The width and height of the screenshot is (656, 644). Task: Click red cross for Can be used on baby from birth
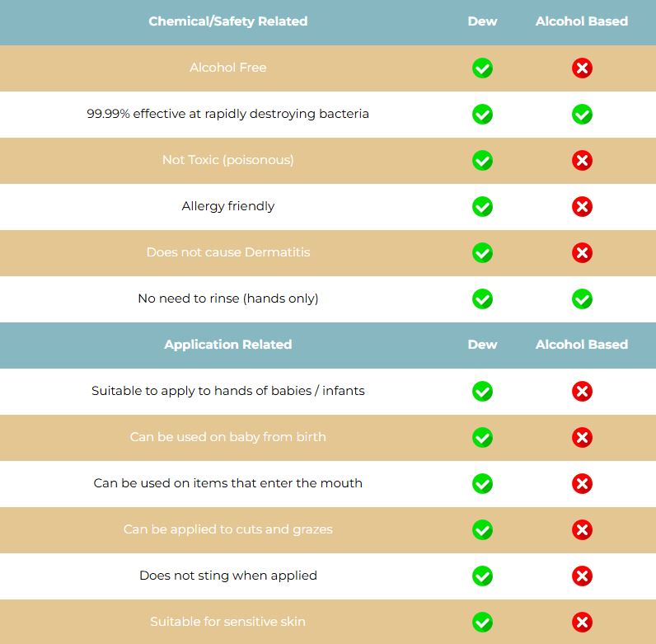tap(582, 438)
